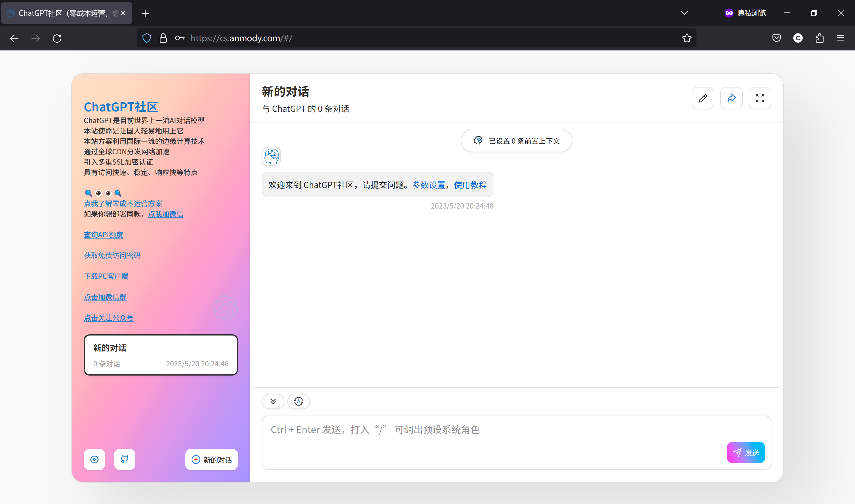Screen dimensions: 855x504
Task: Open the Firefox hamburger application menu
Action: [841, 38]
